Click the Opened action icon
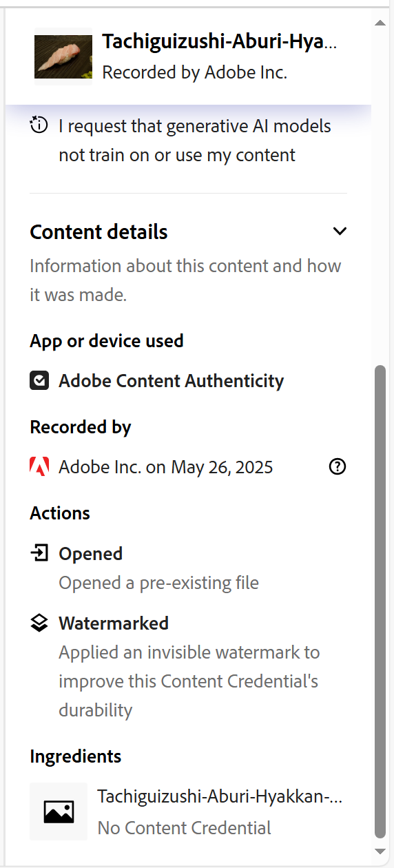This screenshot has height=868, width=394. tap(39, 552)
